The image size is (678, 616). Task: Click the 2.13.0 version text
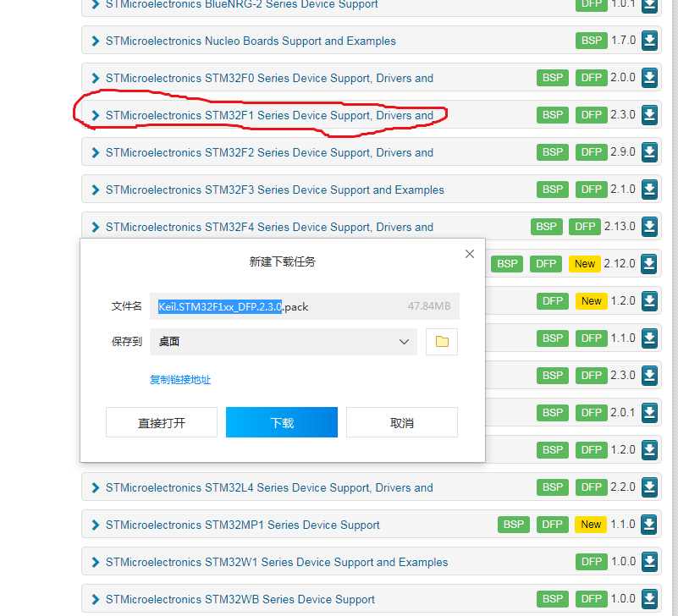(x=620, y=226)
